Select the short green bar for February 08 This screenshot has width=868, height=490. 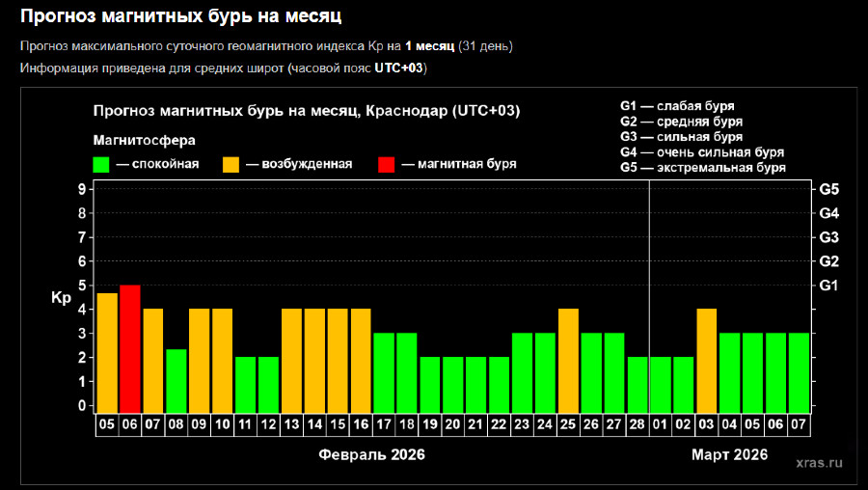pyautogui.click(x=176, y=379)
